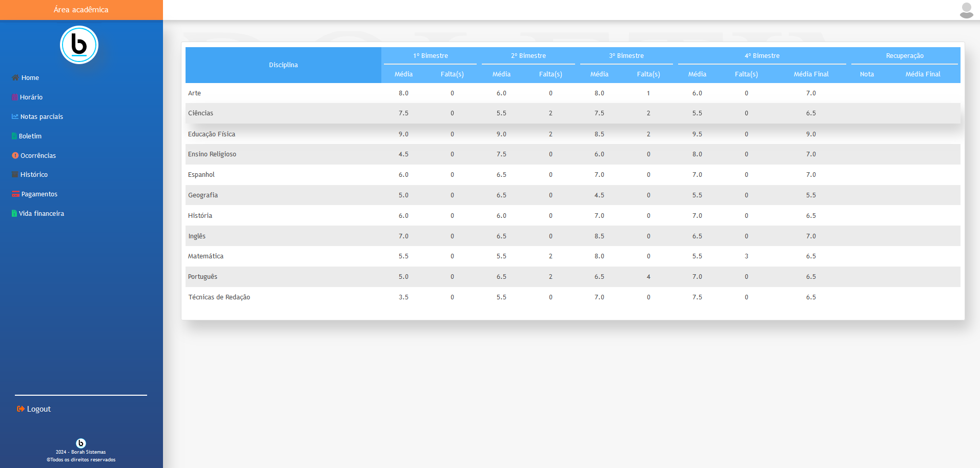Select the Espanhol discipline row
This screenshot has height=468, width=980.
[x=573, y=175]
